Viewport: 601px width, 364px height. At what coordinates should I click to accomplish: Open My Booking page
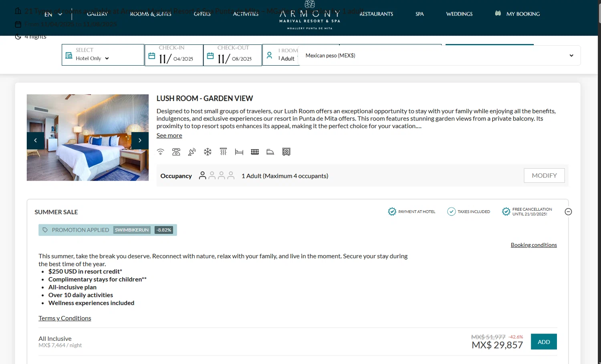tap(523, 14)
